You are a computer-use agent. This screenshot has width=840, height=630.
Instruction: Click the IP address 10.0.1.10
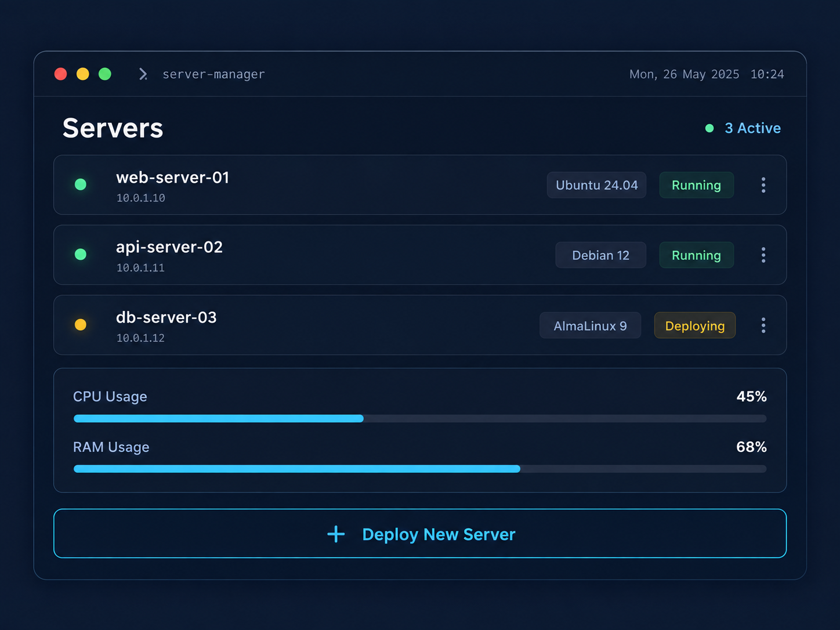coord(141,198)
